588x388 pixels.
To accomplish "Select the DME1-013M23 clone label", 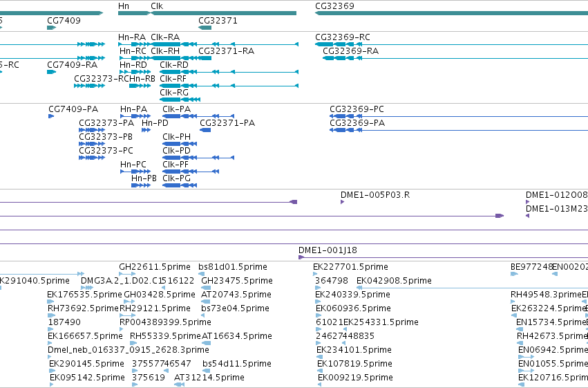I will click(x=556, y=209).
